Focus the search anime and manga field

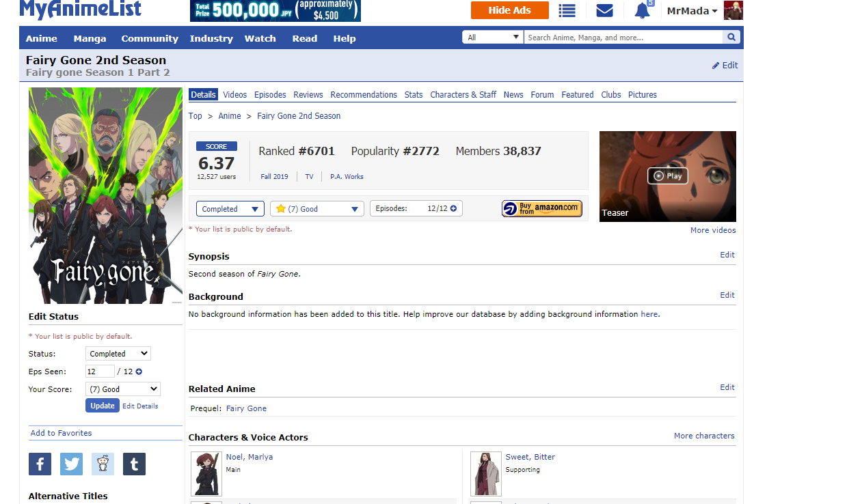(623, 38)
